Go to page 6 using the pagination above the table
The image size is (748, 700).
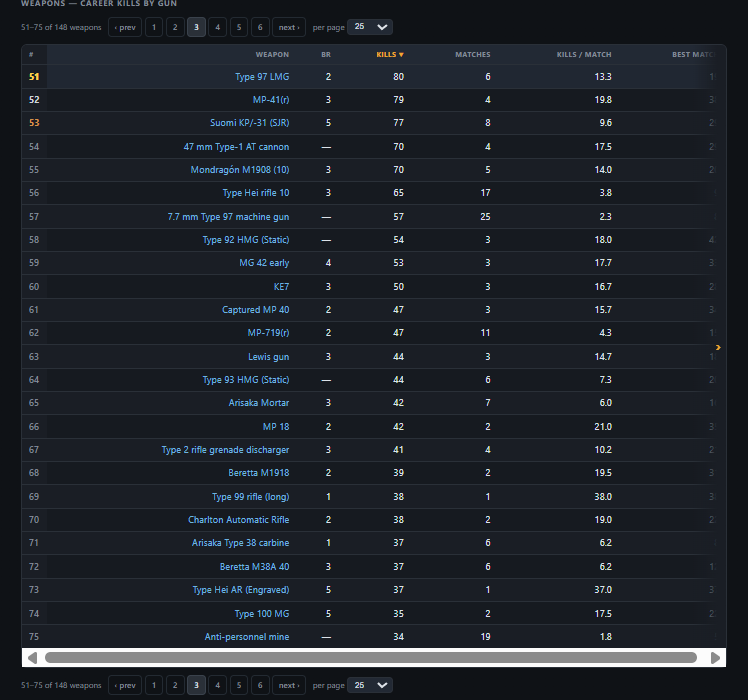click(x=260, y=27)
